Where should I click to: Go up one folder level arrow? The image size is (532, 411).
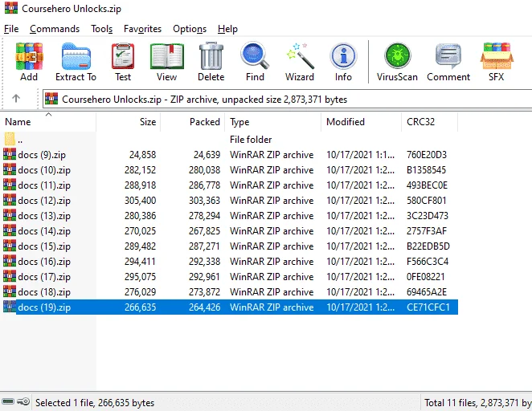click(x=16, y=99)
